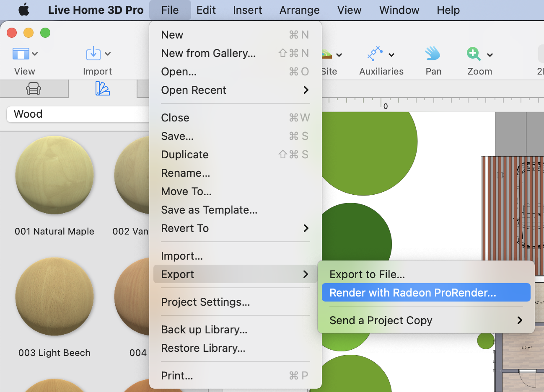Image resolution: width=544 pixels, height=392 pixels.
Task: Open the Import tool from the toolbar
Action: (x=93, y=54)
